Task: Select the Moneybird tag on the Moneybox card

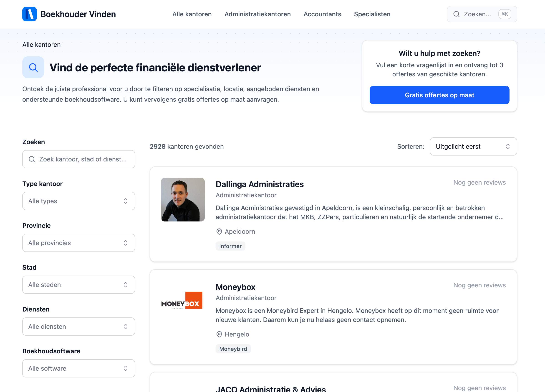Action: pyautogui.click(x=233, y=349)
